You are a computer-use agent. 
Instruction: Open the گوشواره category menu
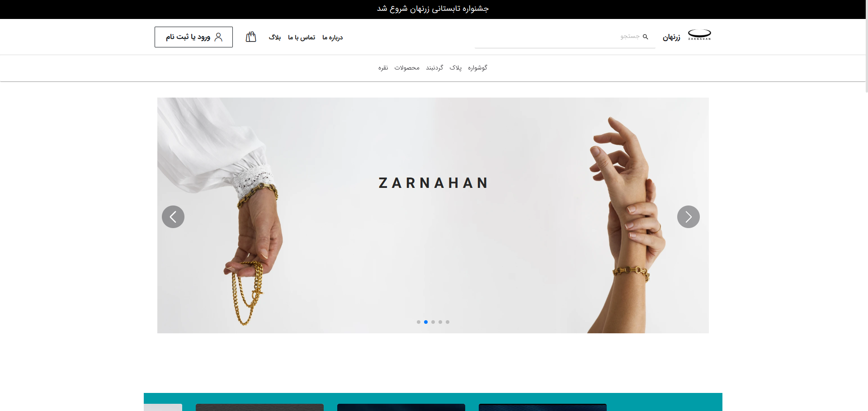pos(477,68)
